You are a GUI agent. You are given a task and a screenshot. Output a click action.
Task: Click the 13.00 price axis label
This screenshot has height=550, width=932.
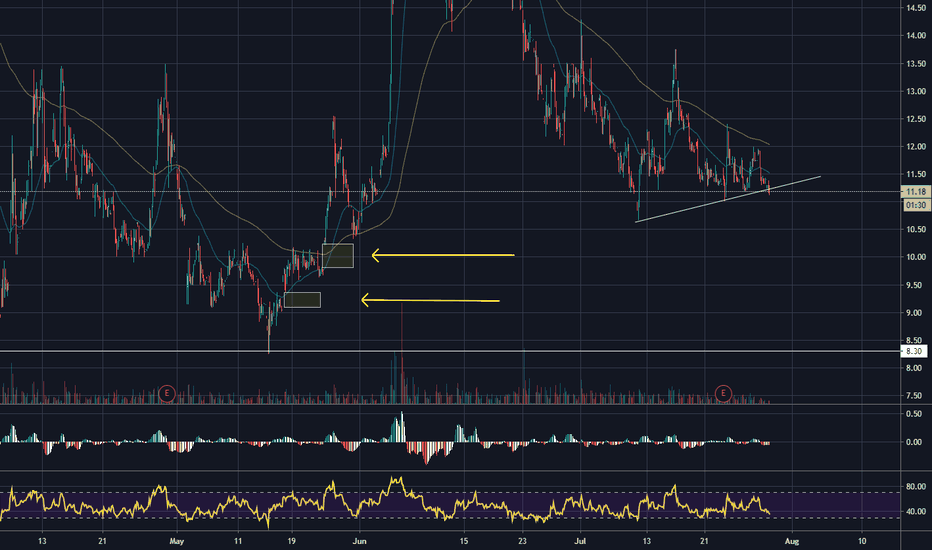(x=915, y=91)
